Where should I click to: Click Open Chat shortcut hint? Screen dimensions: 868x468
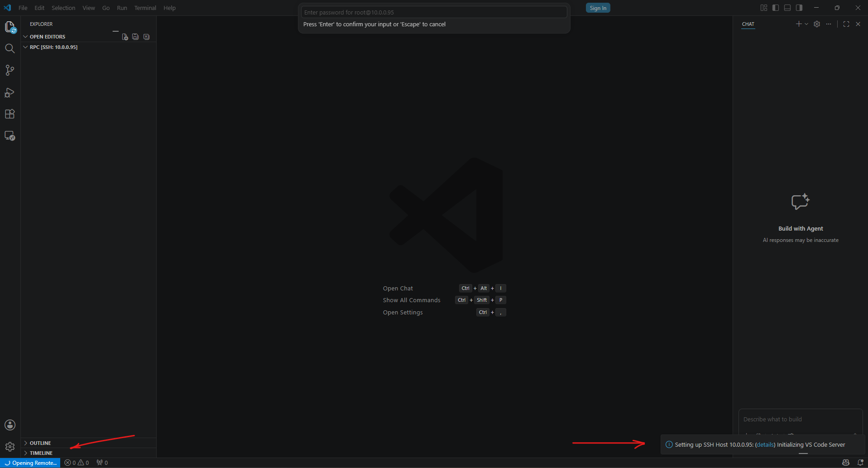398,288
